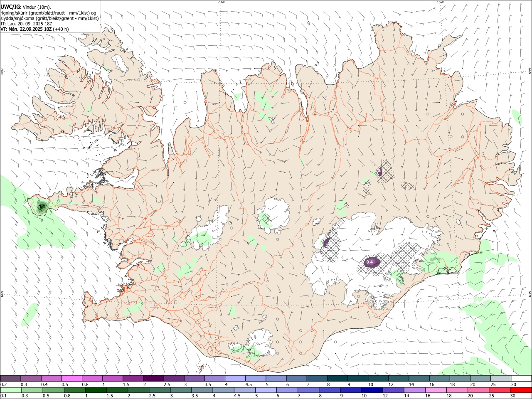The image size is (532, 399).
Task: Click the '30' label under the lower legend row
Action: (513, 396)
